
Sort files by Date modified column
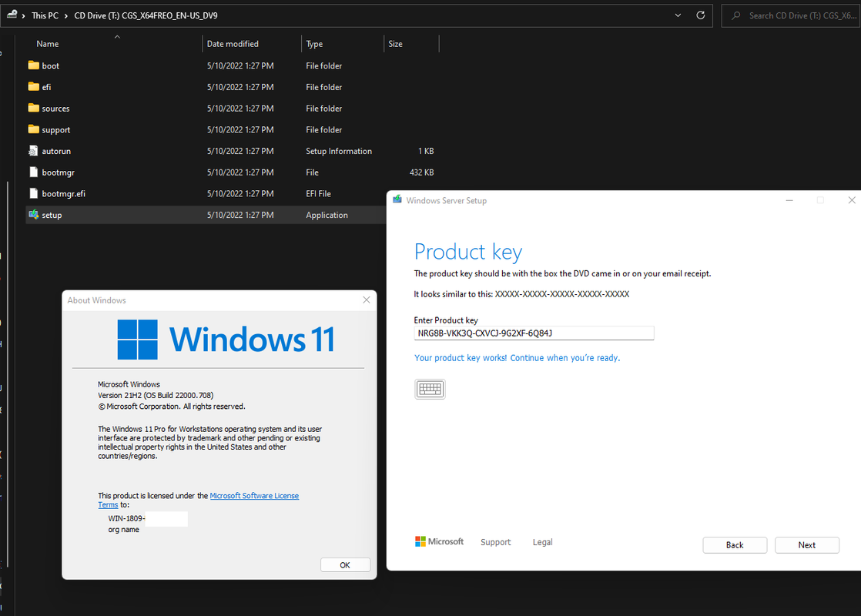click(233, 44)
